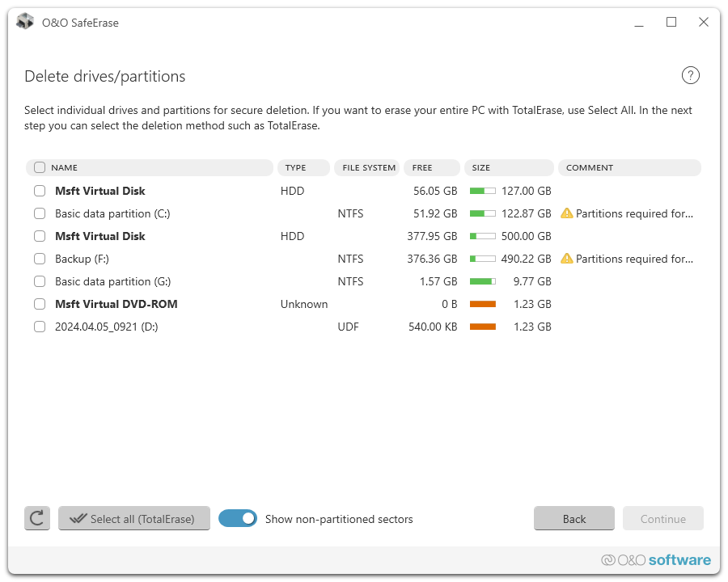Disable Show non-partitioned sectors toggle
Image resolution: width=728 pixels, height=582 pixels.
pos(238,519)
